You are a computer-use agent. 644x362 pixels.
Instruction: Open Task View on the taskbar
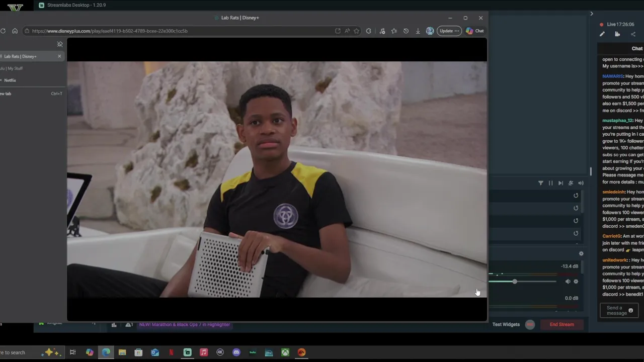click(72, 352)
